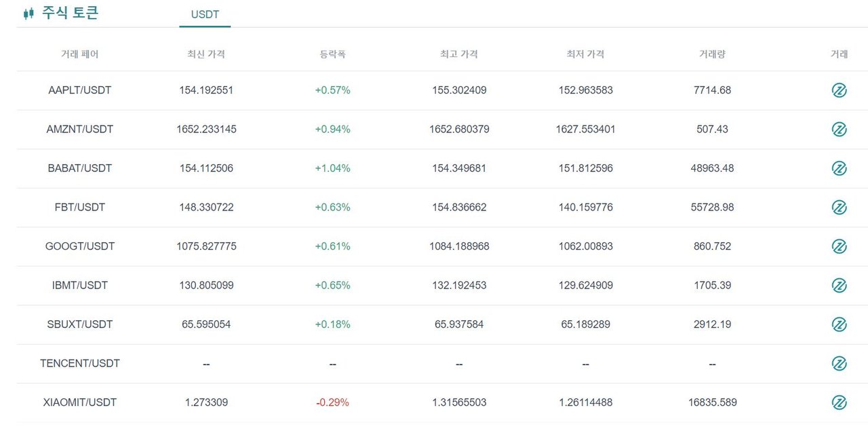This screenshot has width=868, height=433.
Task: Click latest price 1075.827775
Action: pos(206,246)
